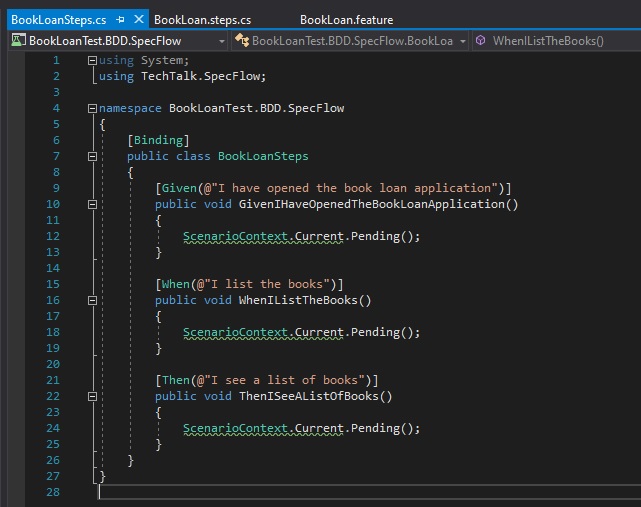
Task: Click the ThenISeeAListOfBooks method name
Action: (309, 396)
